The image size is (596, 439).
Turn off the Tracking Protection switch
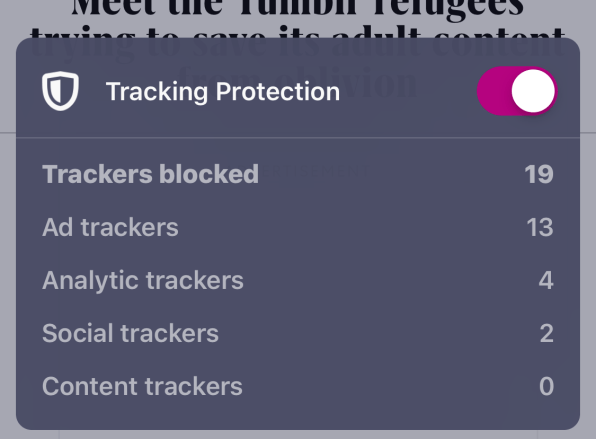(517, 91)
